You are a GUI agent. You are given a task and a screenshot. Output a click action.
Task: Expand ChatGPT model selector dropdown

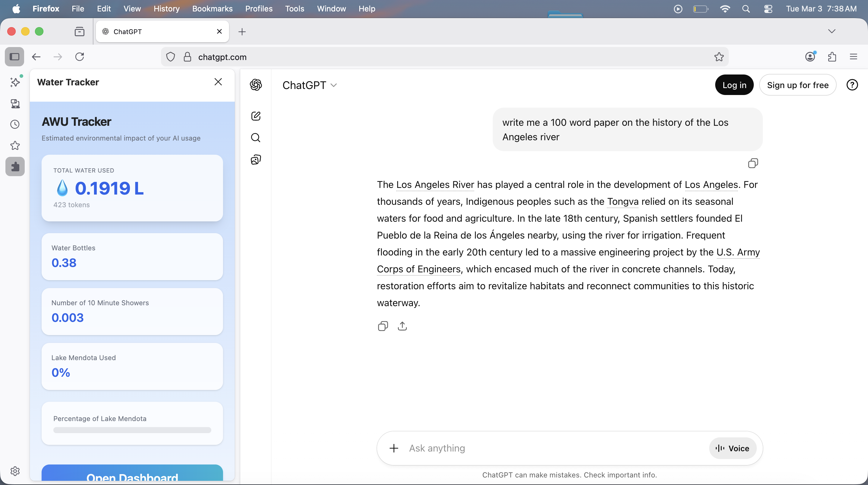click(x=309, y=85)
